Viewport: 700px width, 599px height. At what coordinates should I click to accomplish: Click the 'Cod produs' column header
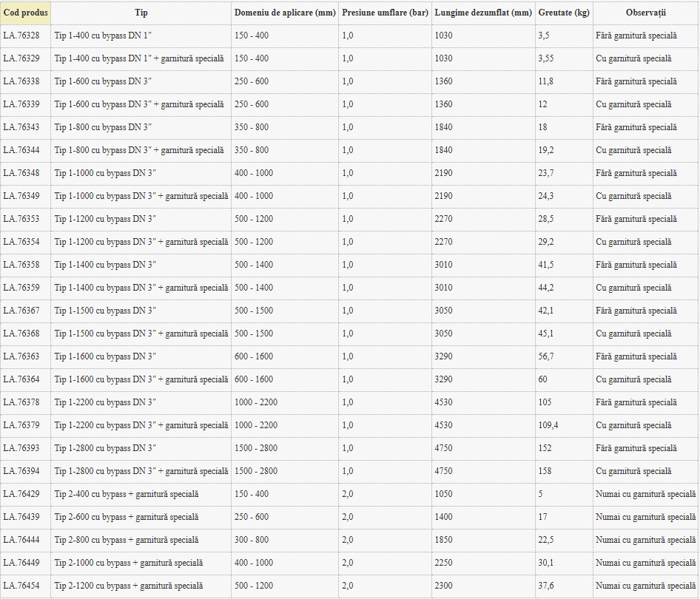point(25,13)
